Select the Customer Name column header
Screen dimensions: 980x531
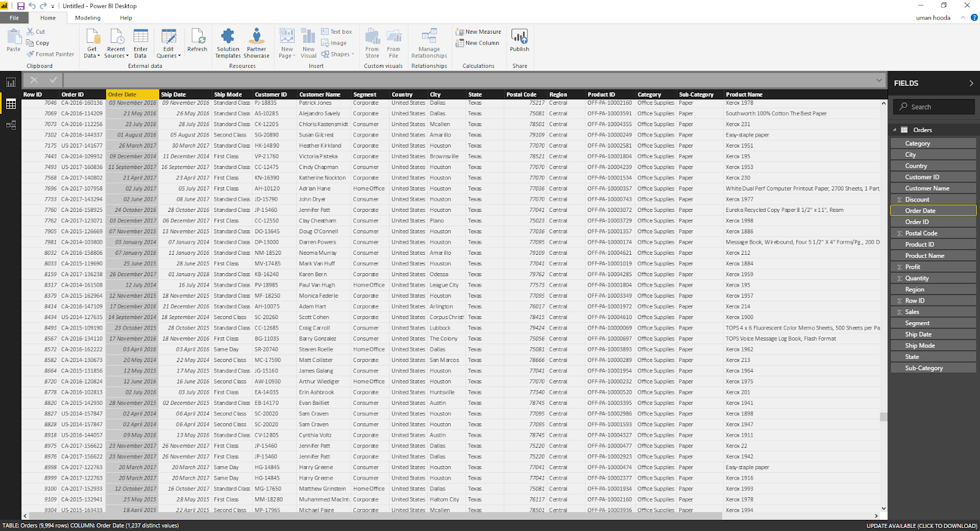point(324,94)
